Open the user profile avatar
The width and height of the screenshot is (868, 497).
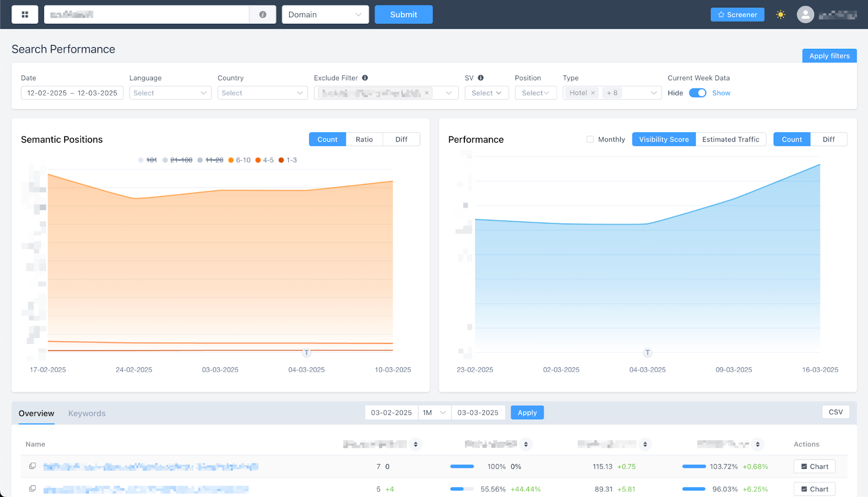(x=805, y=15)
